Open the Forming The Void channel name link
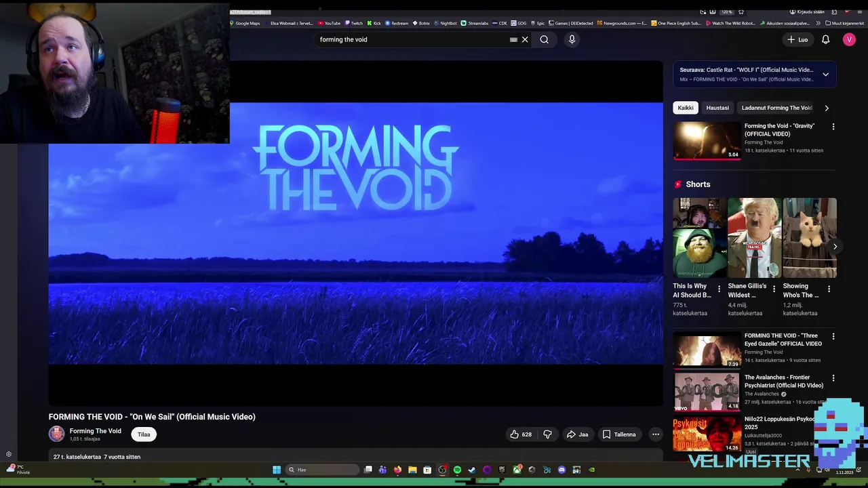 (95, 431)
